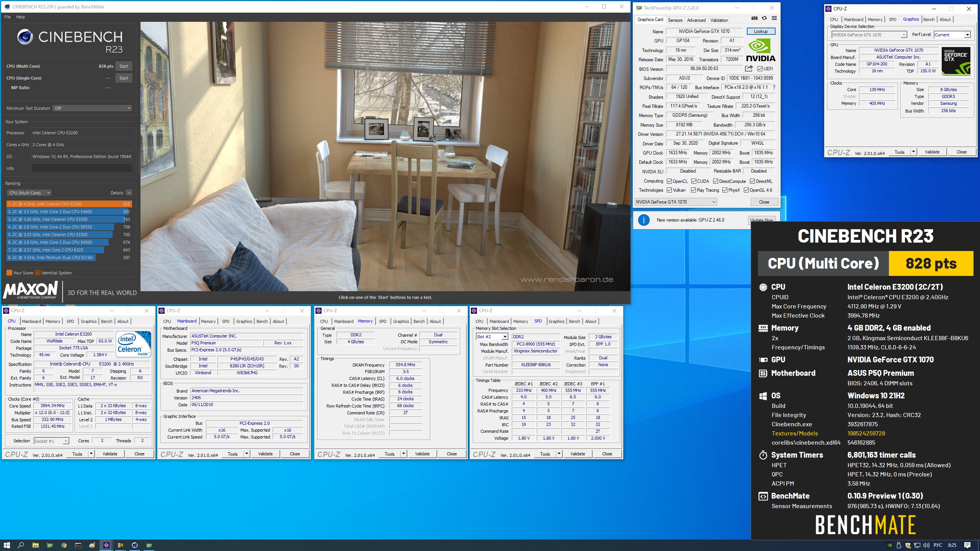Toggle the DirectCompute checkbox
The width and height of the screenshot is (980, 551).
point(715,181)
